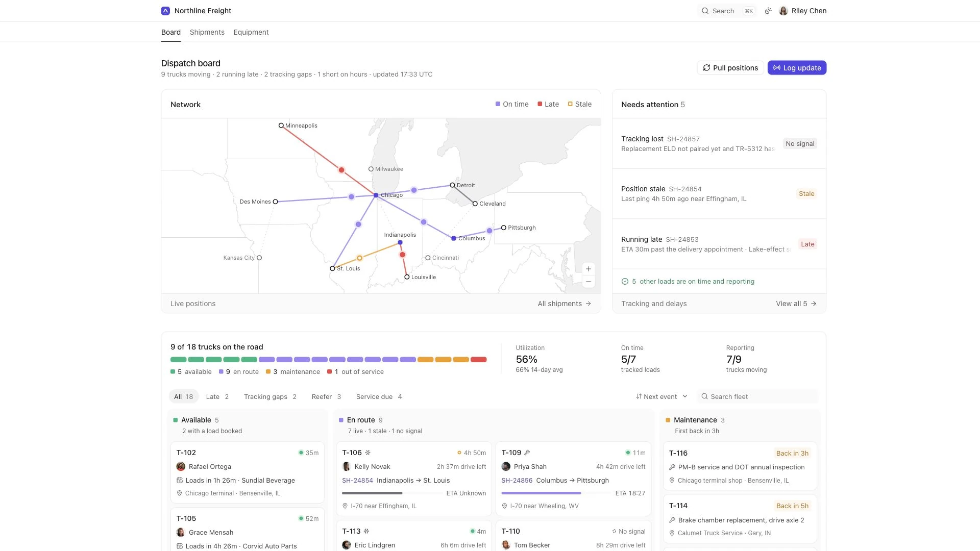The height and width of the screenshot is (551, 980).
Task: Click the header Search box
Action: (727, 11)
